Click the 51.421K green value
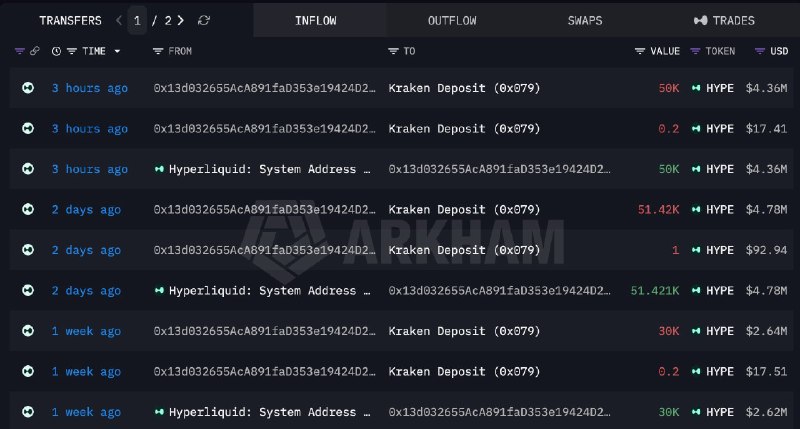This screenshot has height=429, width=800. (x=655, y=290)
